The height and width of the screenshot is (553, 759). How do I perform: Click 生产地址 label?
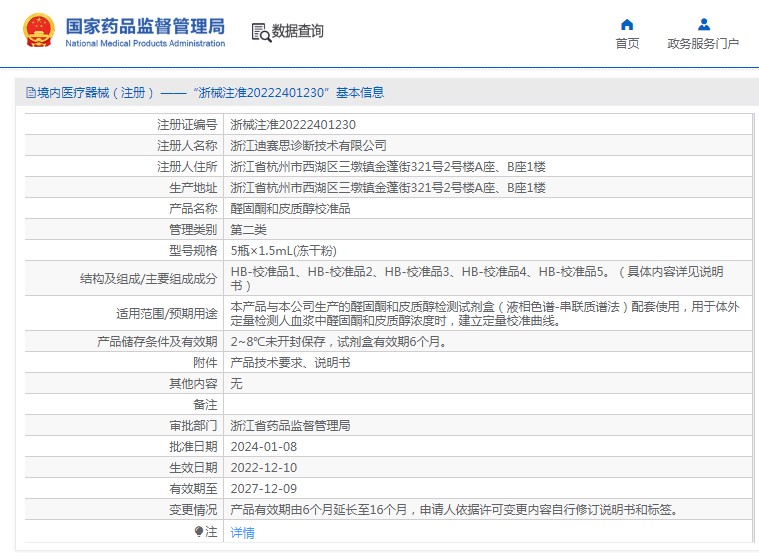tap(193, 188)
